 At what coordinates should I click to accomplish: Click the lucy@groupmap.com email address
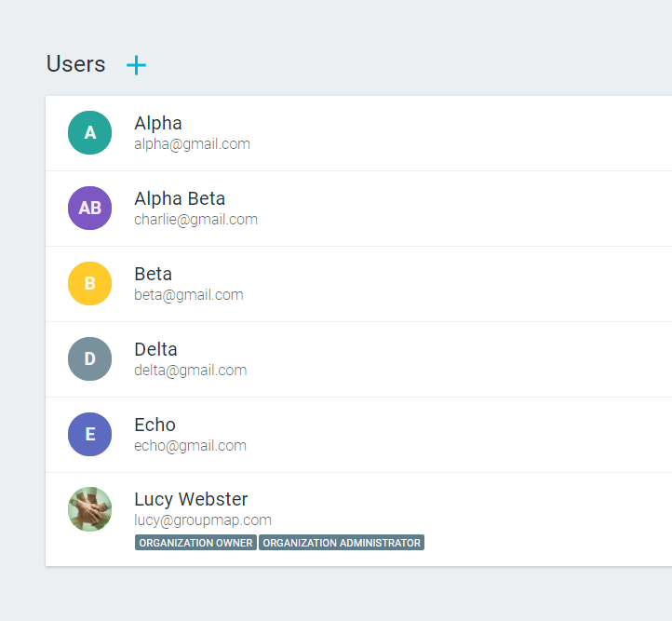click(203, 520)
